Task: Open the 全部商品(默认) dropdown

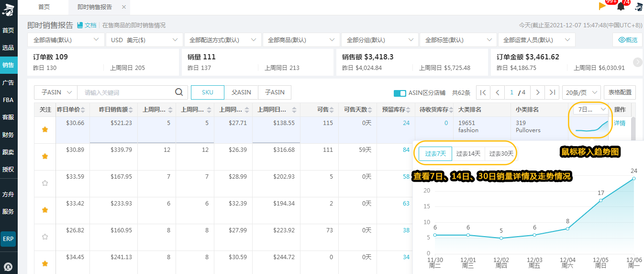Action: 301,40
